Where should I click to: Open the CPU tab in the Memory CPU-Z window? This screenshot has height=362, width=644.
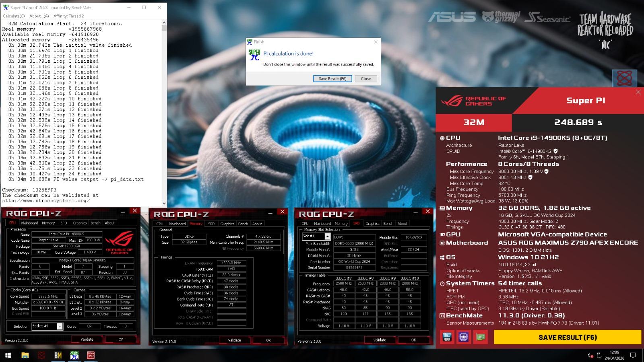click(x=160, y=224)
